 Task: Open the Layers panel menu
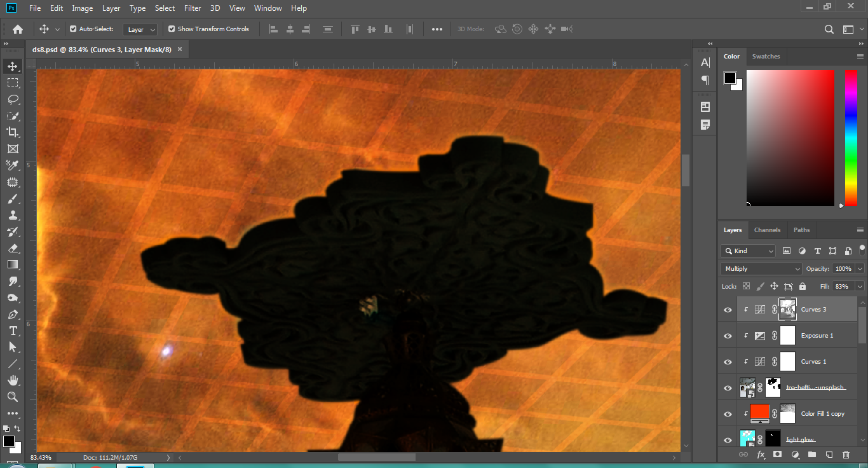pyautogui.click(x=860, y=230)
